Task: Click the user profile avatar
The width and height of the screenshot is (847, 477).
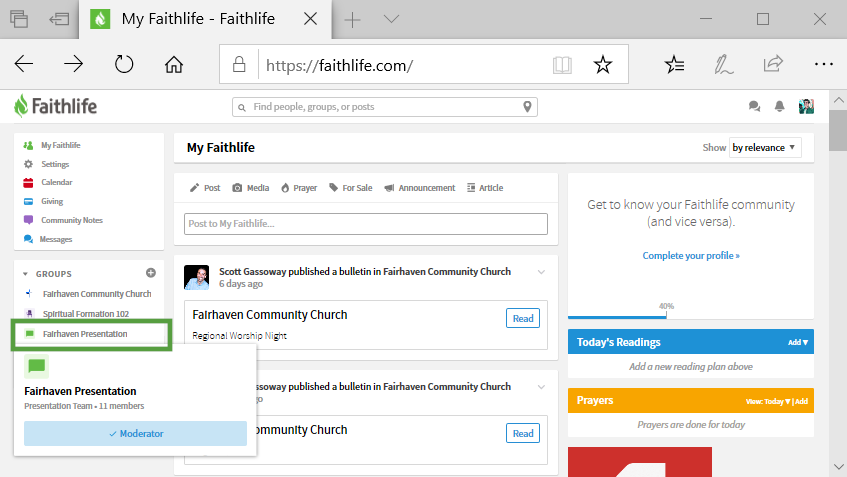Action: 807,107
